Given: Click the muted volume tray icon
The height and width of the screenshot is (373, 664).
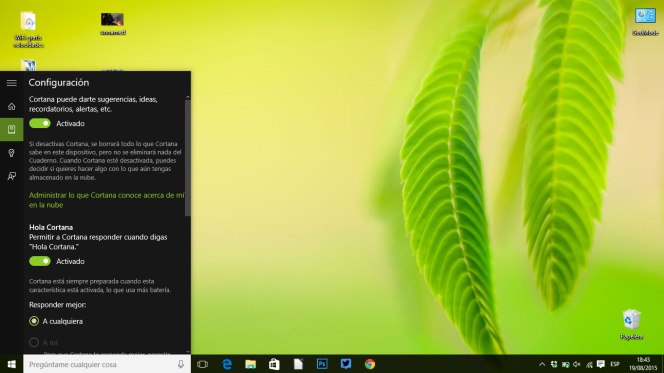Looking at the screenshot, I should tap(577, 364).
